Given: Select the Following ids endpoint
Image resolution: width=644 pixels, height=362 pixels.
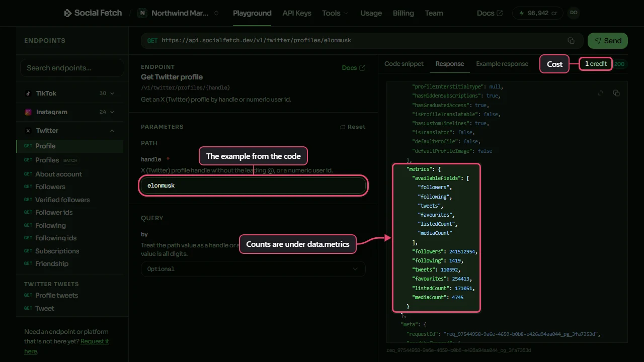Looking at the screenshot, I should click(x=70, y=238).
